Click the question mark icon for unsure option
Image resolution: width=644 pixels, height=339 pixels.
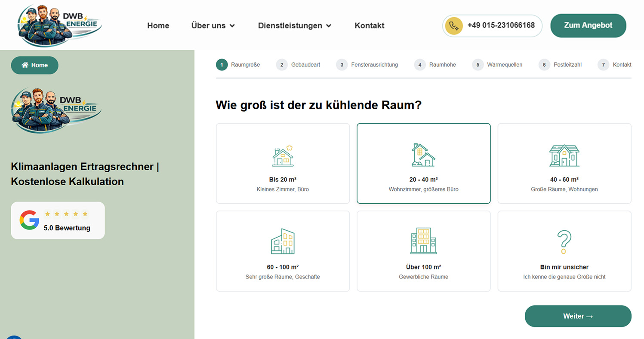[564, 242]
